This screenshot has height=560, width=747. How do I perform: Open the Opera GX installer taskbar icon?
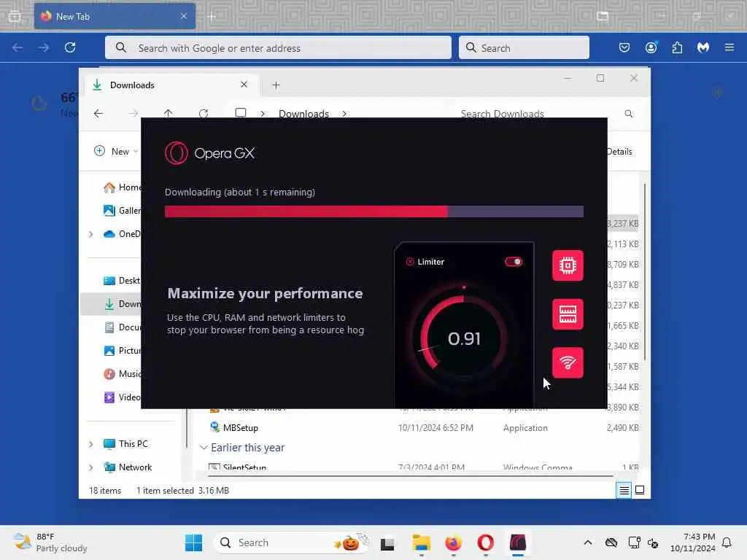(518, 542)
